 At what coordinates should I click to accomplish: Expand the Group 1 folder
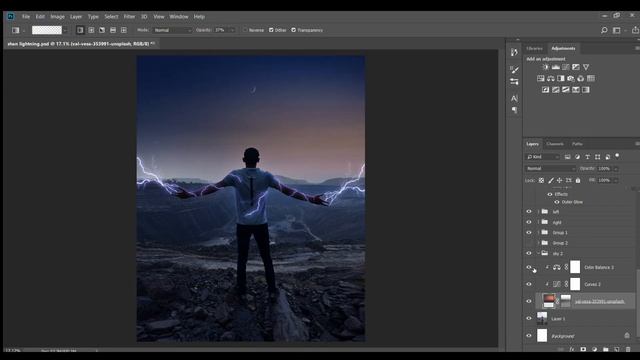(538, 233)
